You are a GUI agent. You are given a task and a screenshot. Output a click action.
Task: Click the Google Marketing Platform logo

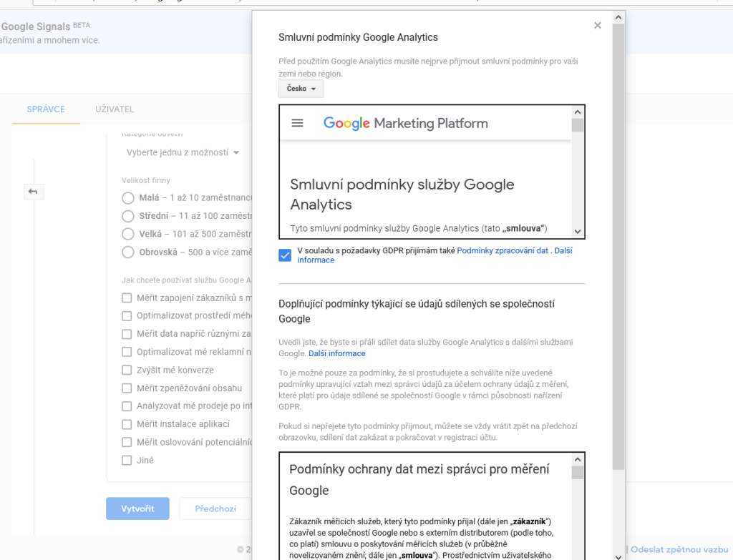[405, 123]
